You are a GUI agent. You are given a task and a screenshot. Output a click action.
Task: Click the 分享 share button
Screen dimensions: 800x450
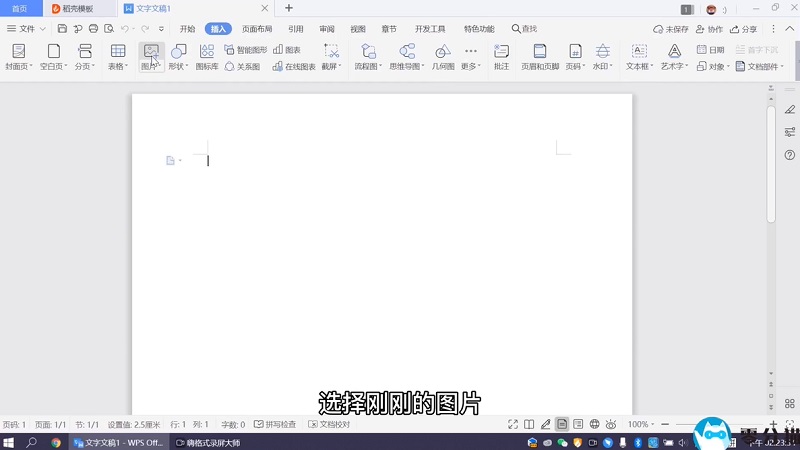(x=743, y=29)
